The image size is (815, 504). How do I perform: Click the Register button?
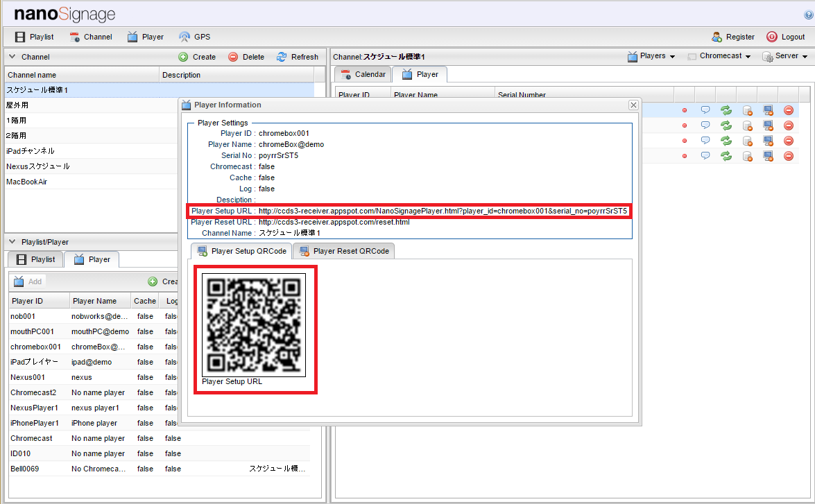click(x=733, y=37)
